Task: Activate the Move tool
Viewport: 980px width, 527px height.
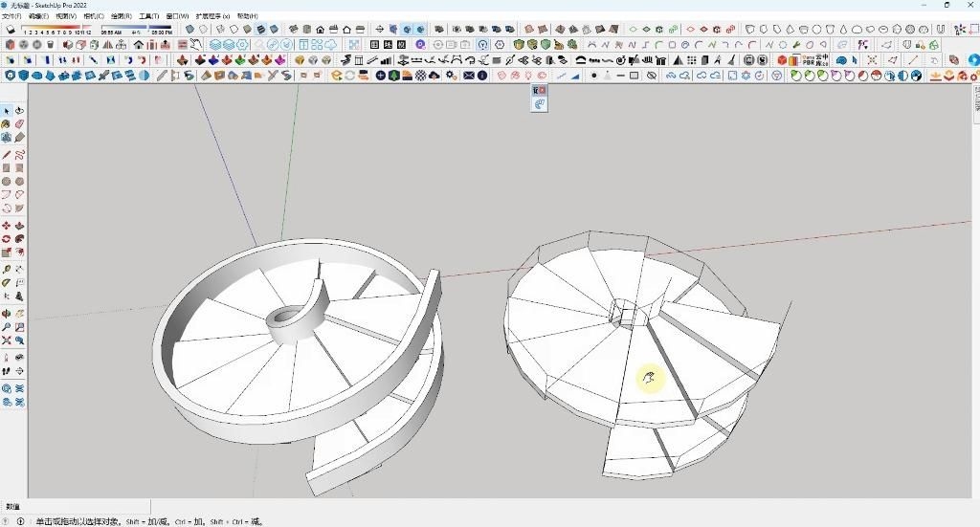Action: pyautogui.click(x=7, y=226)
